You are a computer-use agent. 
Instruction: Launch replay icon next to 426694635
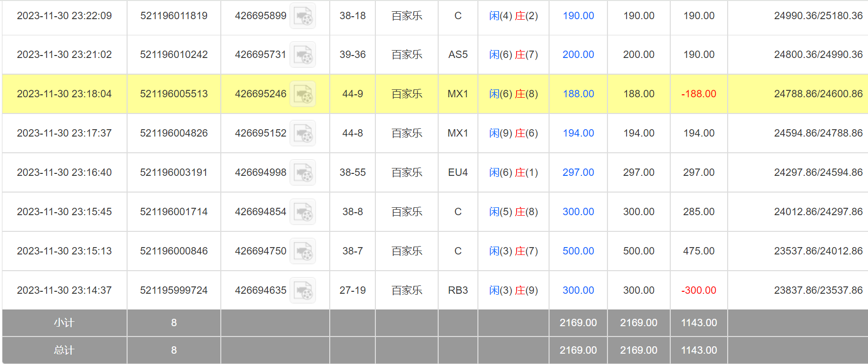(x=303, y=290)
